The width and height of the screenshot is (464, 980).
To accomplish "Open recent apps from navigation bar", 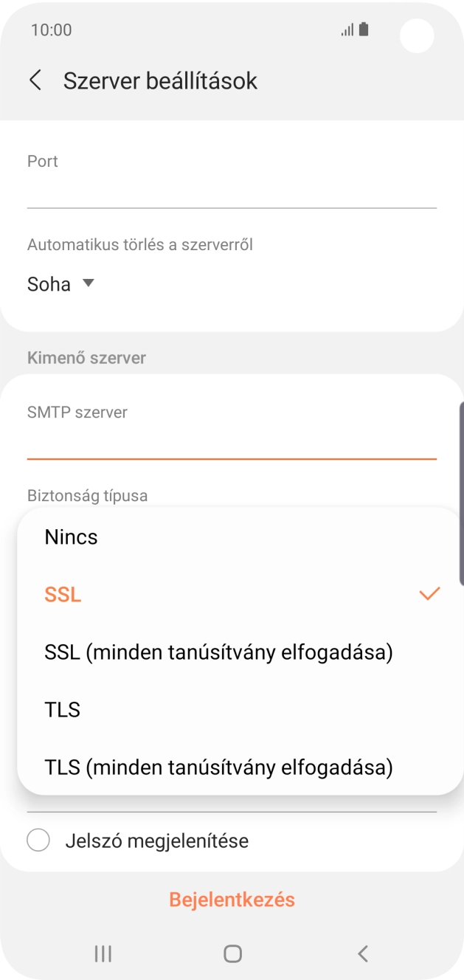I will [x=103, y=953].
